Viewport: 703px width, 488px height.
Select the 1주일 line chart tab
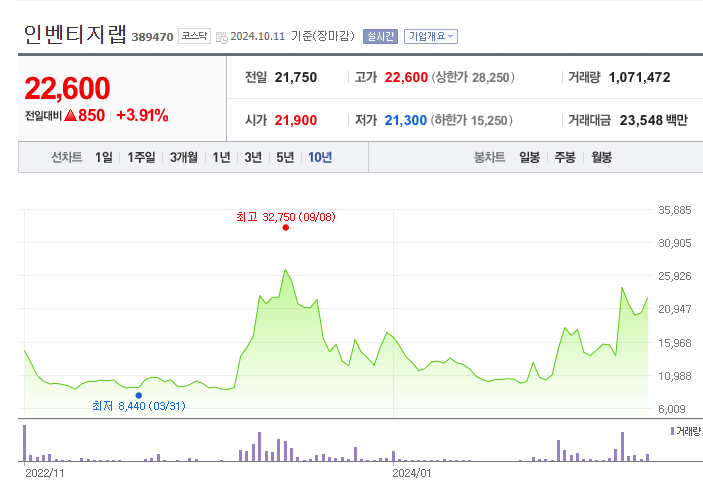(x=141, y=157)
